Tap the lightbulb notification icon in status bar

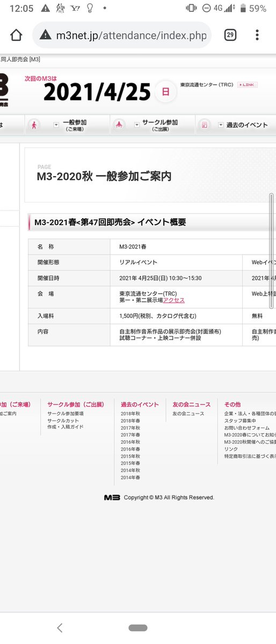tap(90, 8)
